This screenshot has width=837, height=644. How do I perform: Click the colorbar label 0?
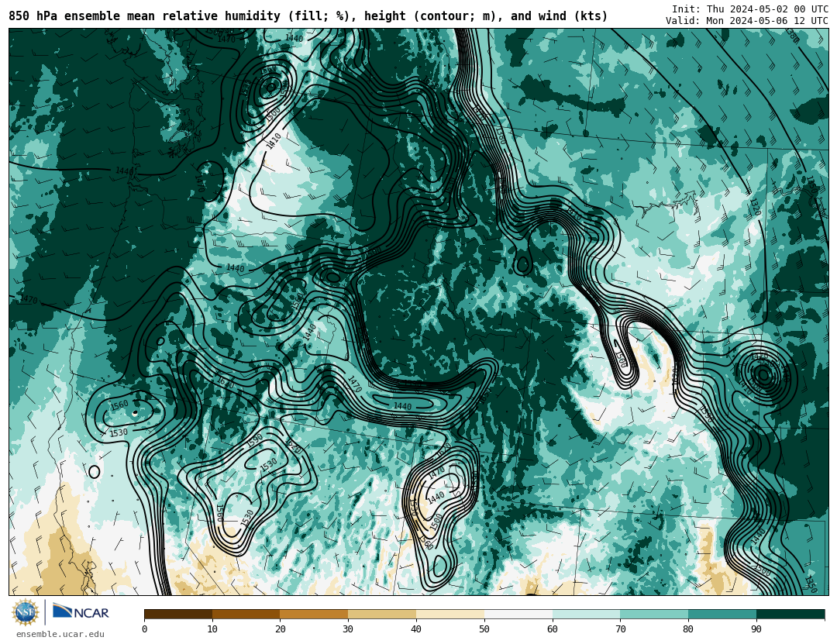[x=145, y=629]
